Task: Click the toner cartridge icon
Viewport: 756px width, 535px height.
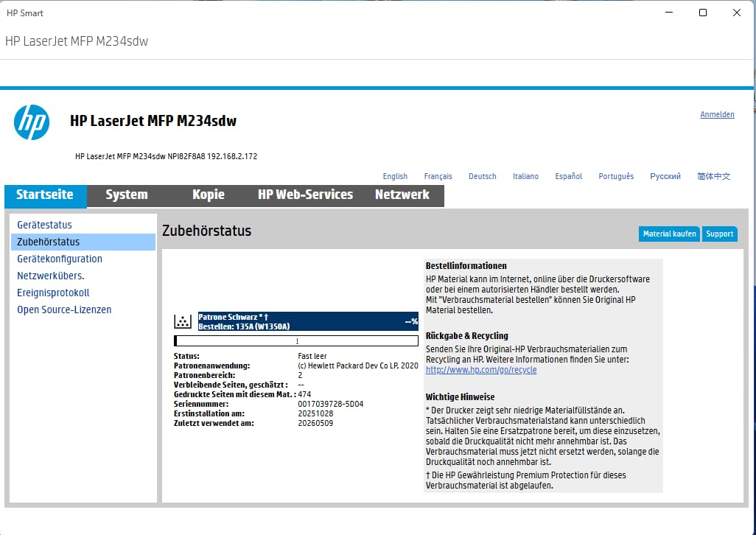Action: pos(183,321)
